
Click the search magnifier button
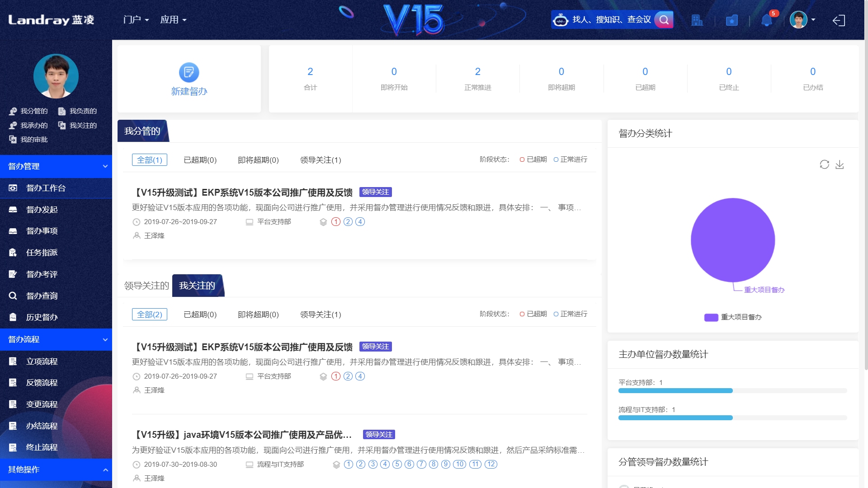(664, 20)
